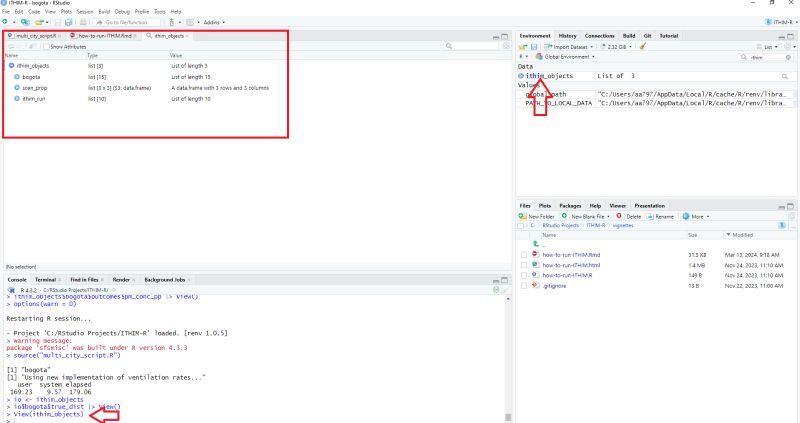The width and height of the screenshot is (800, 423).
Task: Load a workspace using the Environment open icon
Action: tap(523, 46)
